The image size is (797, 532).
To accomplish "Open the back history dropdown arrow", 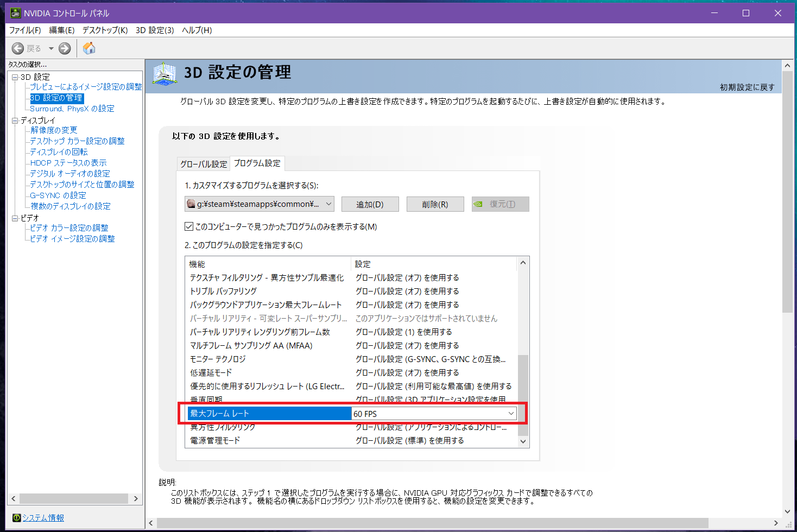I will tap(51, 48).
